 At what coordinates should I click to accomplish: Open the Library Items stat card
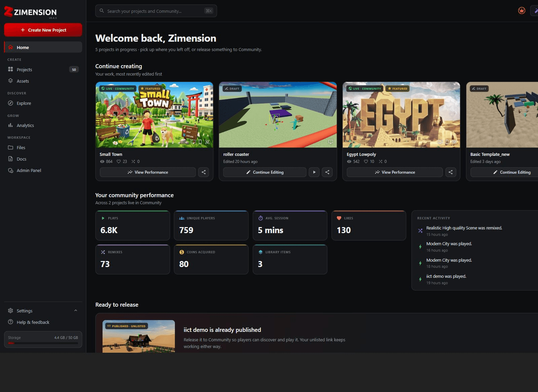pyautogui.click(x=290, y=259)
